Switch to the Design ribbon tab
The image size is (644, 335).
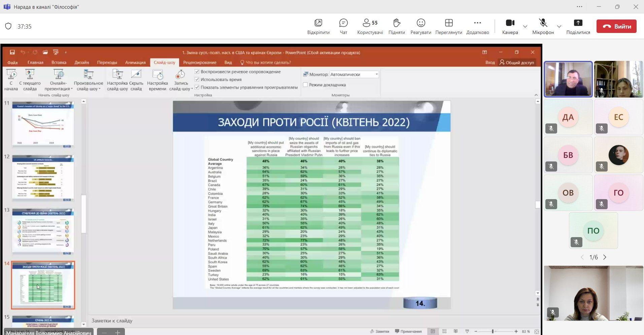tap(81, 63)
